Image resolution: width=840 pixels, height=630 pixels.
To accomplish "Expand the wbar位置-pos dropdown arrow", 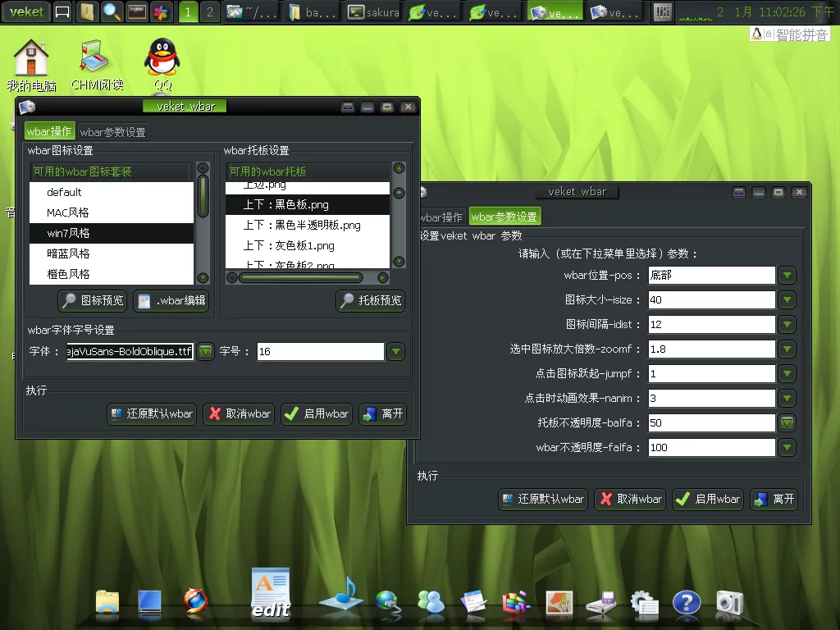I will coord(787,275).
